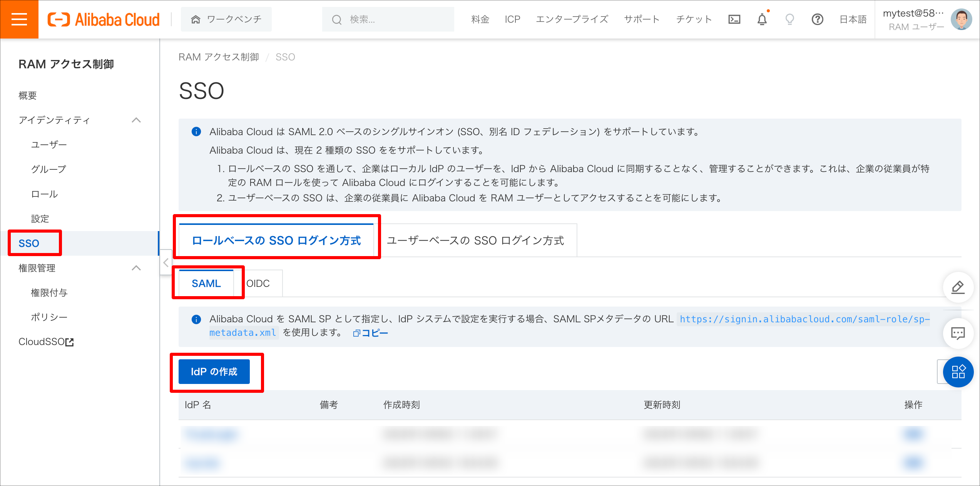Copy metadata URL with コピー

(x=371, y=333)
